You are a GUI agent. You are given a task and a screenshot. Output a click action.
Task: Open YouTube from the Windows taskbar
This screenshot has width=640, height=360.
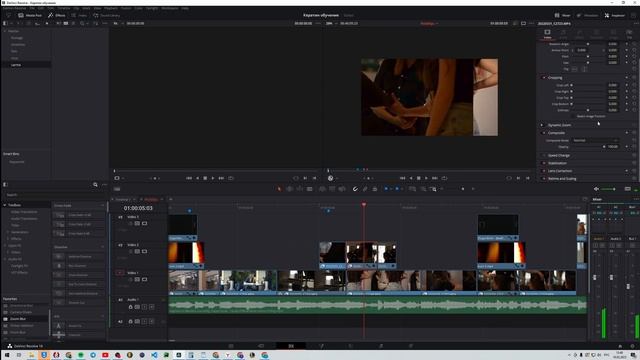click(105, 355)
